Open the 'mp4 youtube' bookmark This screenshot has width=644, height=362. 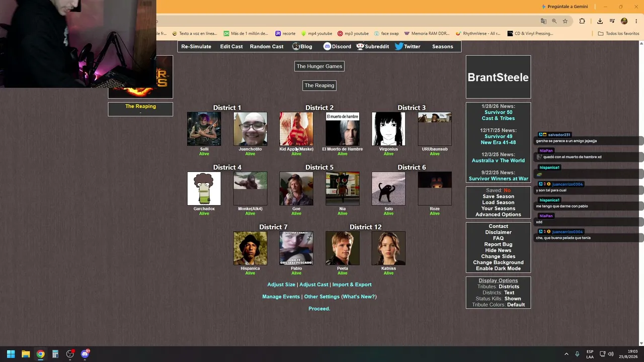tap(316, 34)
